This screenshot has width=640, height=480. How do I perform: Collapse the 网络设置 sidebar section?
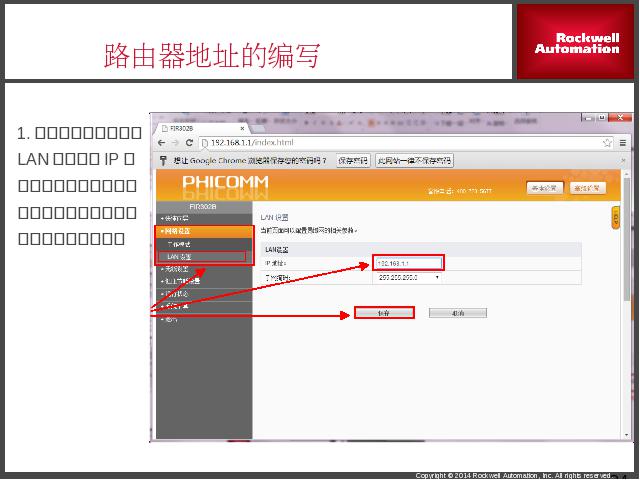pyautogui.click(x=204, y=231)
